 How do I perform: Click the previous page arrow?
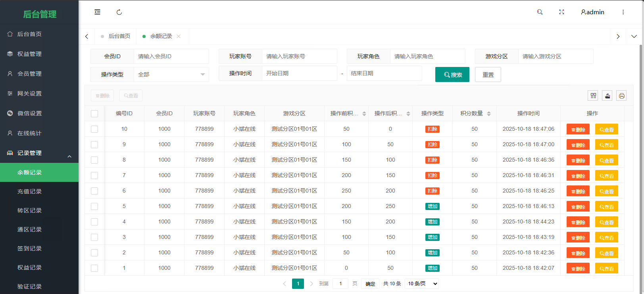point(285,284)
